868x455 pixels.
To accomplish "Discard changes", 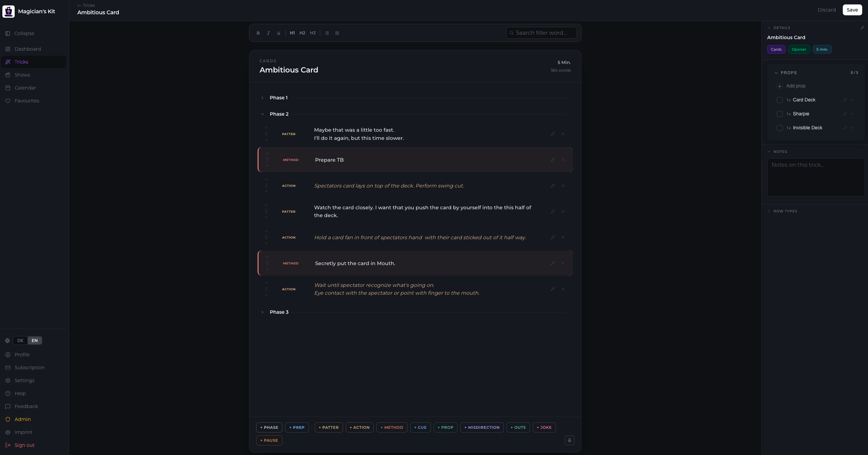I will (x=826, y=10).
